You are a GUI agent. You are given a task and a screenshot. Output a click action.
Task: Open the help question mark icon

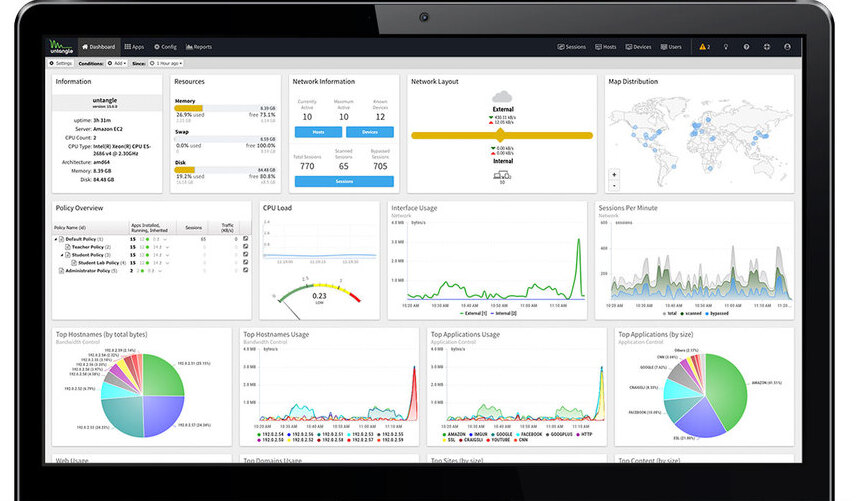pos(746,47)
